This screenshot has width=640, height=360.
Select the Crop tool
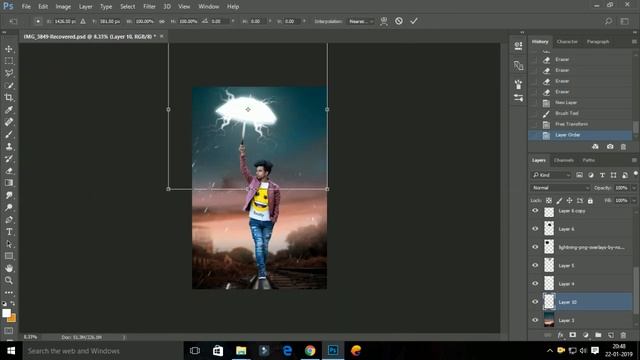(9, 98)
